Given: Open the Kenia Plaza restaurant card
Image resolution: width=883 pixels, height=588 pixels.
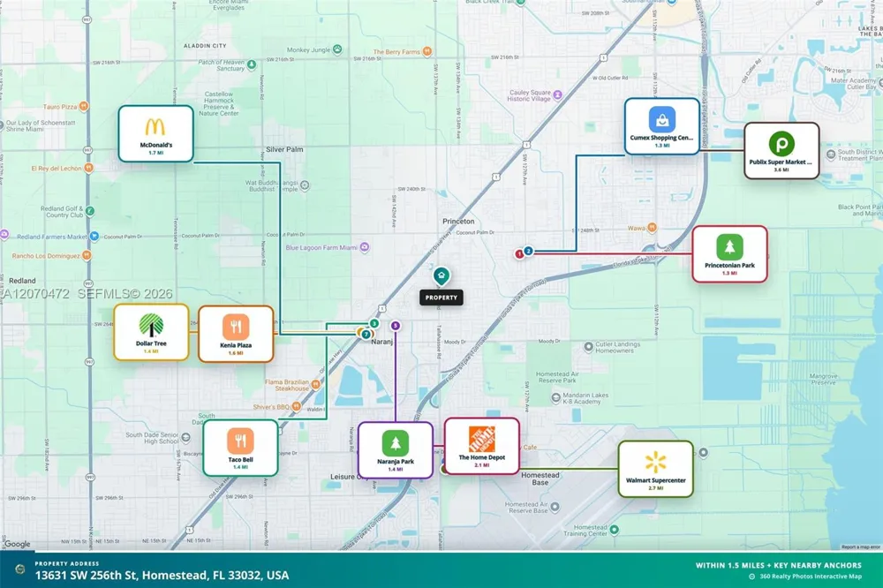Looking at the screenshot, I should tap(236, 334).
